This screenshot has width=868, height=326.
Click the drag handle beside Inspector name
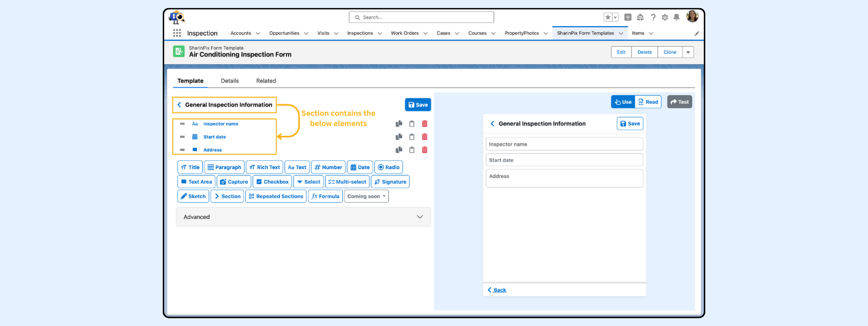[x=182, y=124]
